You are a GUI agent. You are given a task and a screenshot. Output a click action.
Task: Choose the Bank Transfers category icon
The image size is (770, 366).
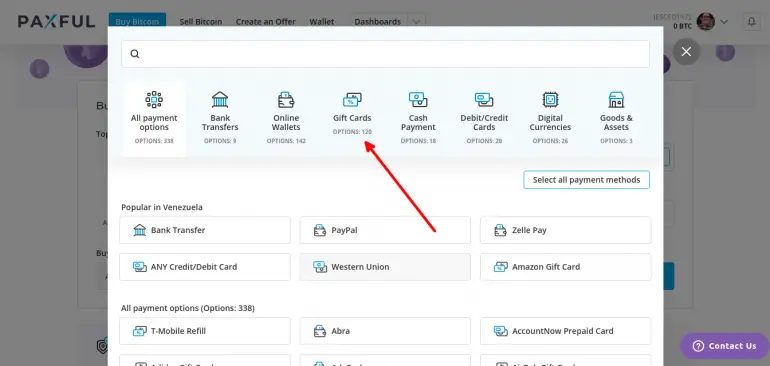click(x=220, y=99)
